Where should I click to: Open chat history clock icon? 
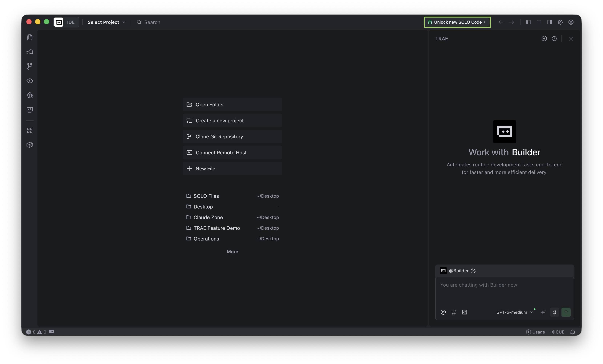tap(554, 39)
